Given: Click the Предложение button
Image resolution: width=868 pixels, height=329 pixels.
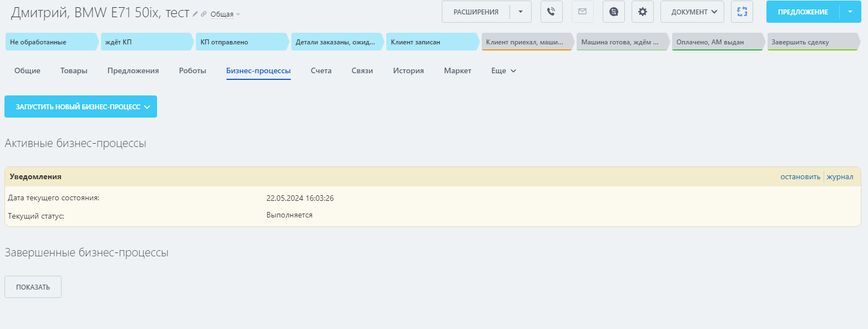Looking at the screenshot, I should (x=803, y=12).
